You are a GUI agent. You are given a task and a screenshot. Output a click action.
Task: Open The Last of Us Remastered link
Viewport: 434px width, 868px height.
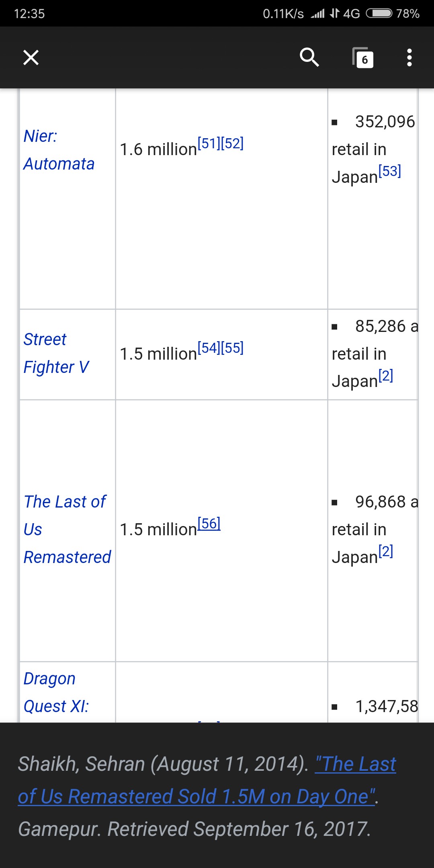(x=67, y=529)
